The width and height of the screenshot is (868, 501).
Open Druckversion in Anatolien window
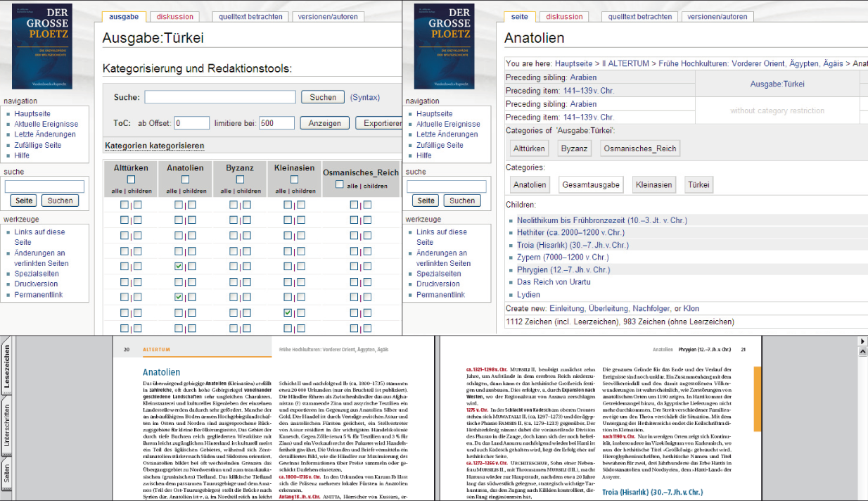438,284
